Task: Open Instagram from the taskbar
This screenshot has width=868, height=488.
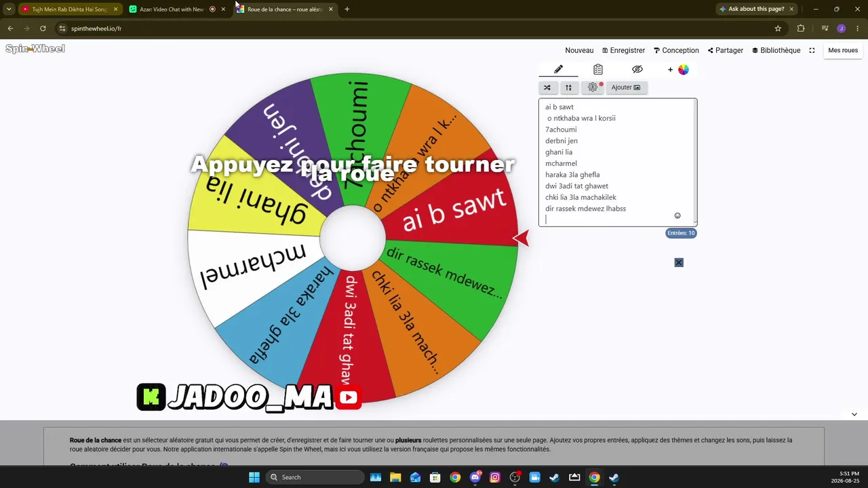Action: tap(495, 477)
